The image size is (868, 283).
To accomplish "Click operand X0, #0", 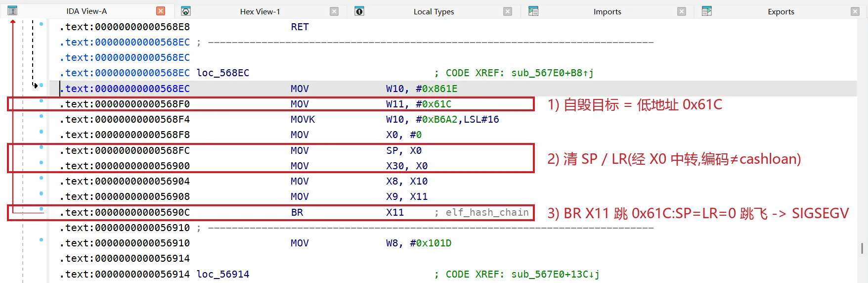I will (404, 135).
